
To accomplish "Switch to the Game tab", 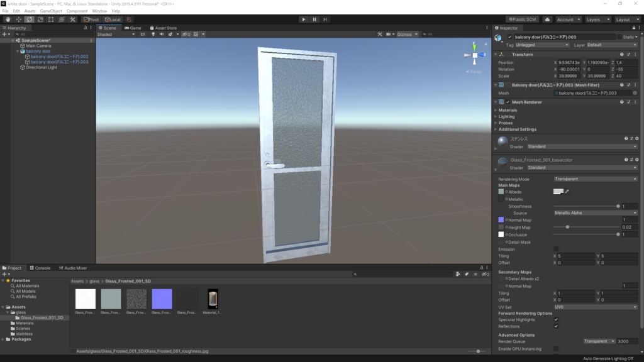I will (133, 28).
